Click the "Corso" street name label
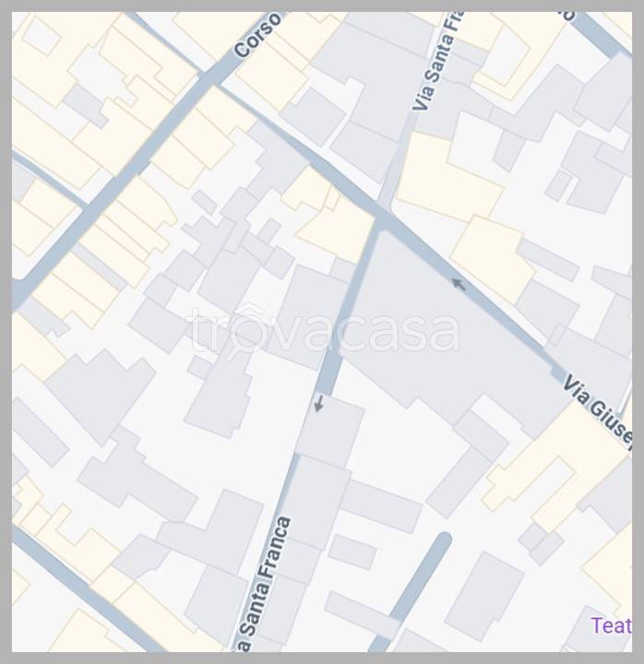This screenshot has width=644, height=664. pyautogui.click(x=258, y=36)
